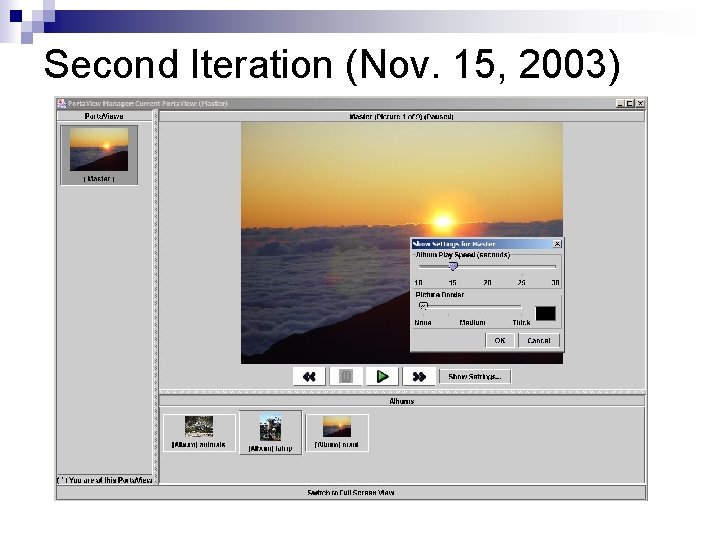This screenshot has height=540, width=720.
Task: Minimize the PortaView Manager window
Action: [x=620, y=104]
